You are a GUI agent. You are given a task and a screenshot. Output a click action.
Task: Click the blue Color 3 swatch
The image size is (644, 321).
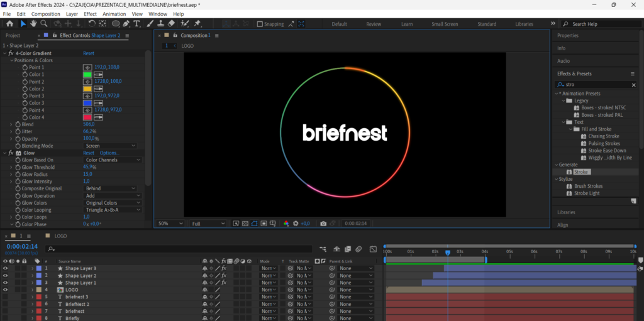[x=87, y=103]
